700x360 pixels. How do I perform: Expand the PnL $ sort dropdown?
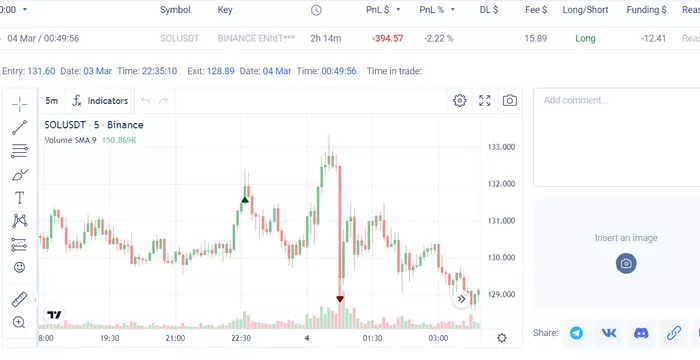pyautogui.click(x=398, y=10)
